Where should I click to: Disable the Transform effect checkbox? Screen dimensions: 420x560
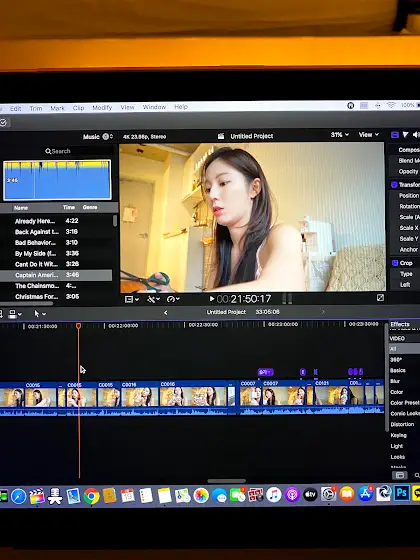tap(394, 185)
